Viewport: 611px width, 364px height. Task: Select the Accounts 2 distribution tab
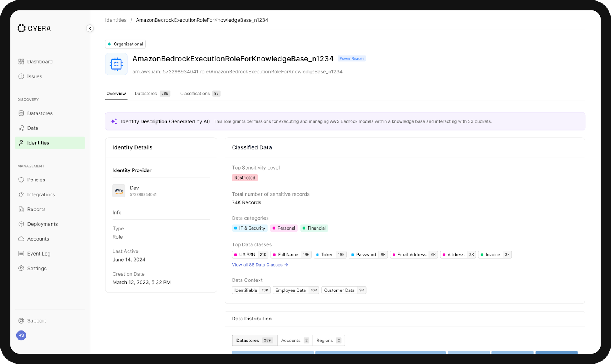click(295, 340)
